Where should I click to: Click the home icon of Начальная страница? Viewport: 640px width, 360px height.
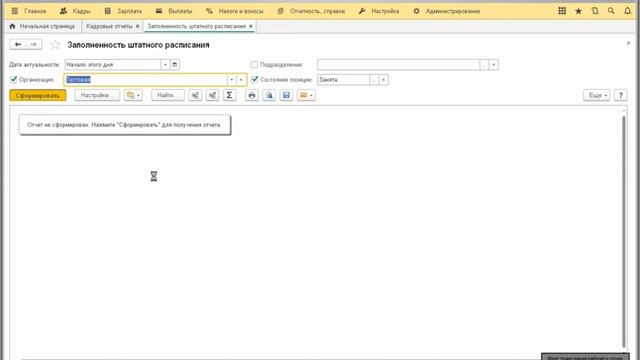[12, 26]
